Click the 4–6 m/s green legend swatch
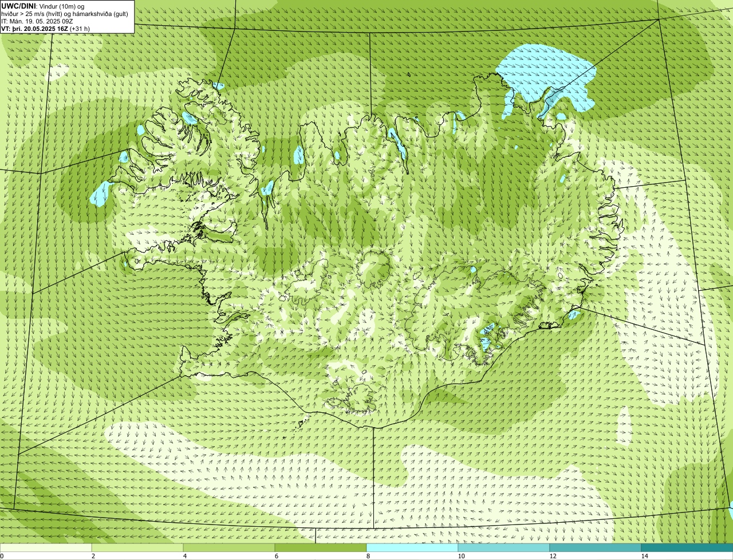 click(x=229, y=548)
